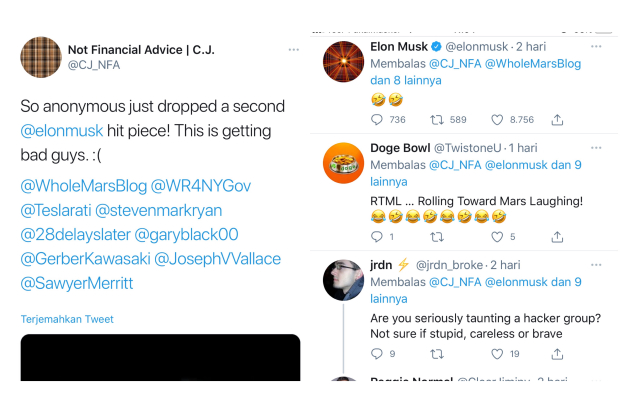Viewport: 620px width, 413px height.
Task: Click Not Financial Advice profile avatar
Action: (x=41, y=57)
